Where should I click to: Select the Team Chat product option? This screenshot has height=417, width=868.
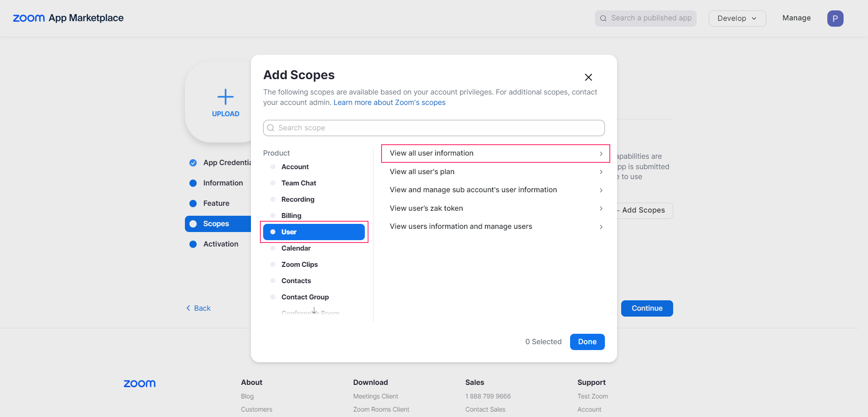298,183
